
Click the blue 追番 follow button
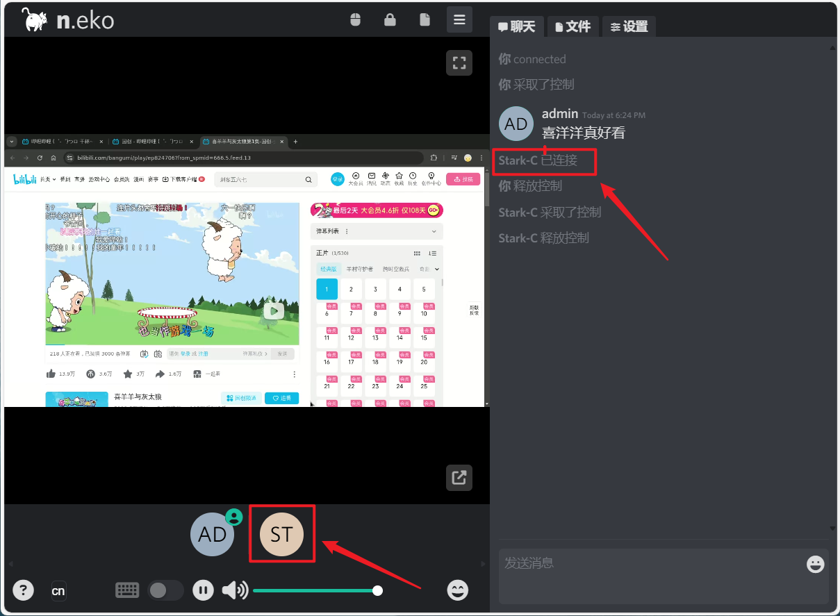coord(281,398)
